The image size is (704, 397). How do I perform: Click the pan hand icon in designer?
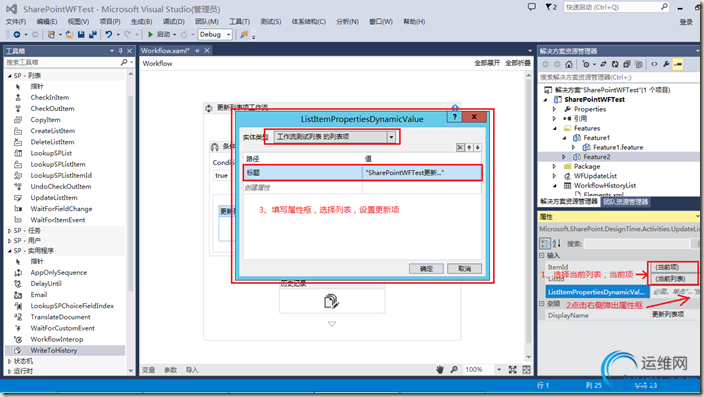tap(440, 370)
